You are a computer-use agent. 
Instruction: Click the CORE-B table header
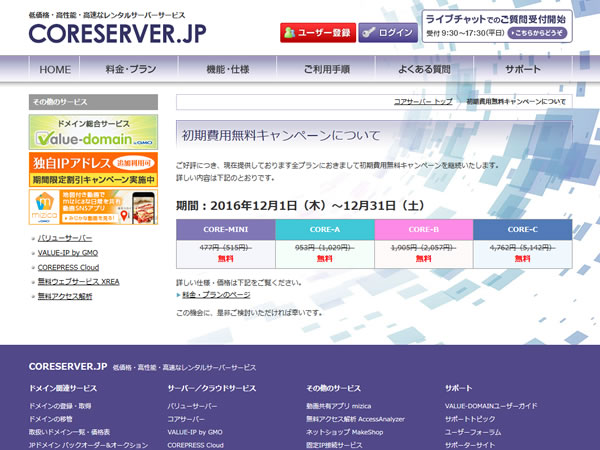(x=424, y=230)
